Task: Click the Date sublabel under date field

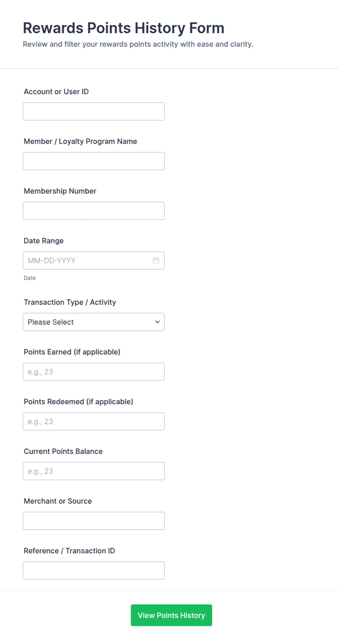Action: [x=30, y=278]
